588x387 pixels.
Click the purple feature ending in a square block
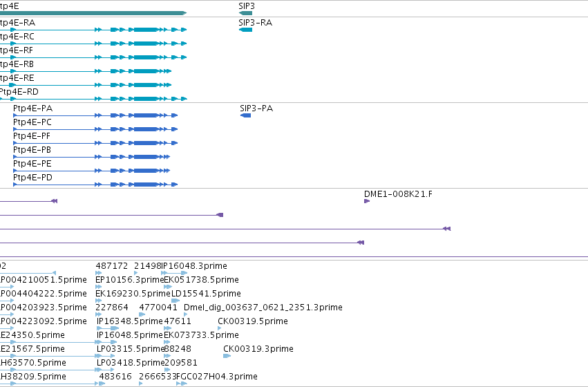coord(220,215)
